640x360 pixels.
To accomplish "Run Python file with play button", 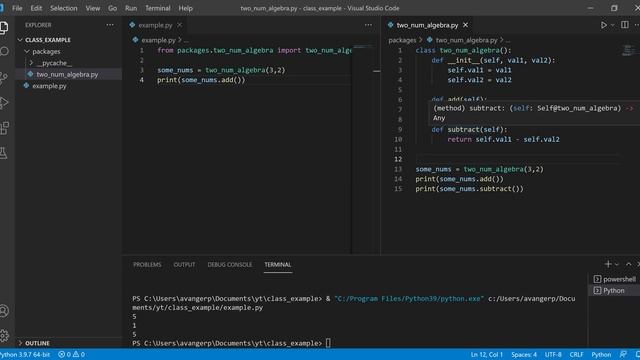I will [x=603, y=25].
